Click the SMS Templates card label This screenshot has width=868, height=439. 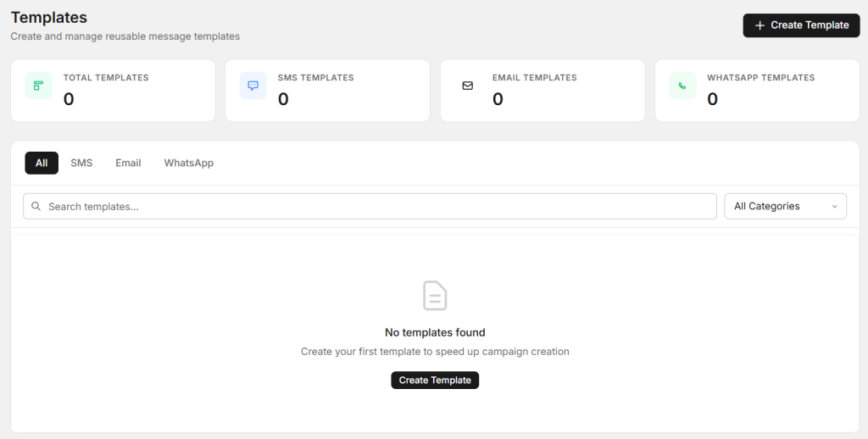[x=315, y=78]
